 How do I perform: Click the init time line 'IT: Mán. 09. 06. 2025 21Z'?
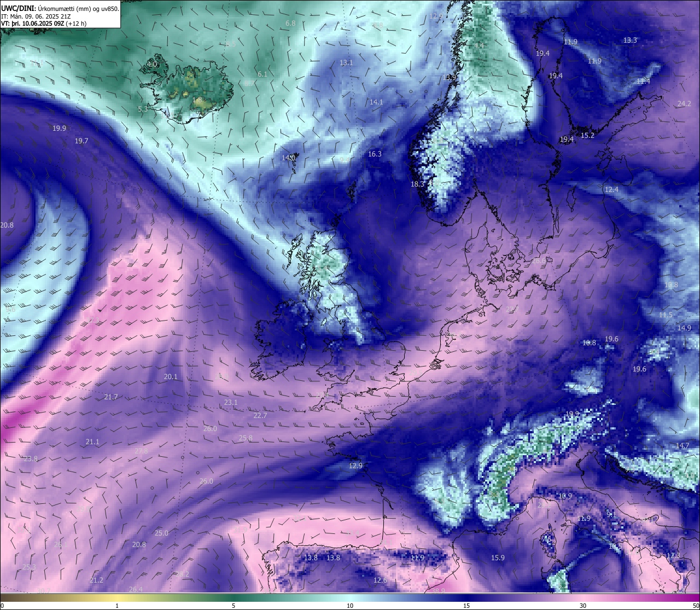(x=36, y=16)
